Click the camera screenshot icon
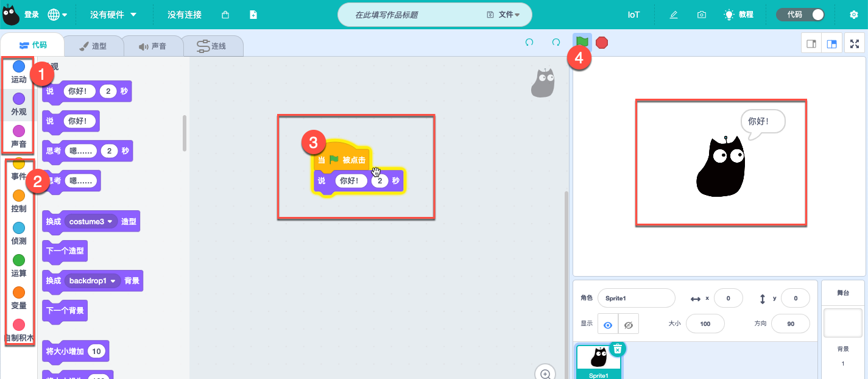Screen dimensions: 868x379 [x=702, y=15]
